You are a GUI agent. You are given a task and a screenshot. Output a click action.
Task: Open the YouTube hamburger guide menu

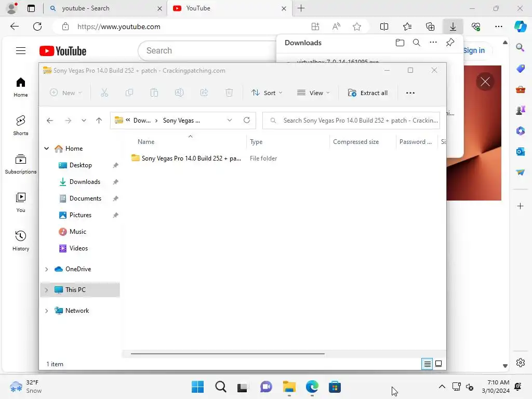pos(21,51)
